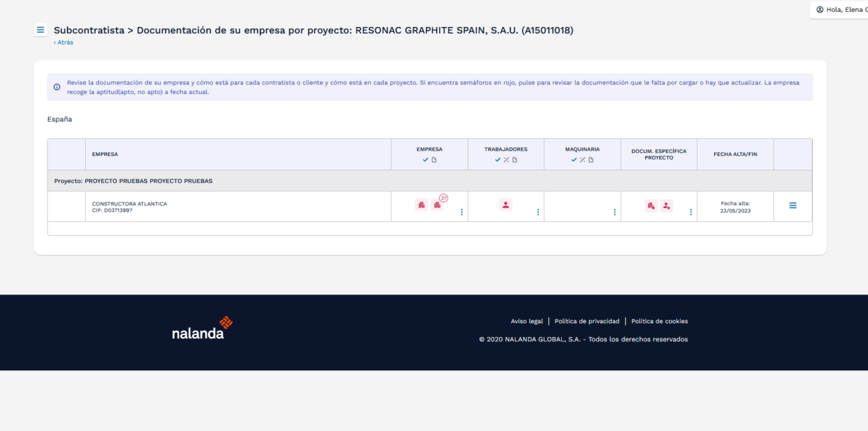Click the Empresa column header text
This screenshot has width=868, height=431.
pos(429,149)
